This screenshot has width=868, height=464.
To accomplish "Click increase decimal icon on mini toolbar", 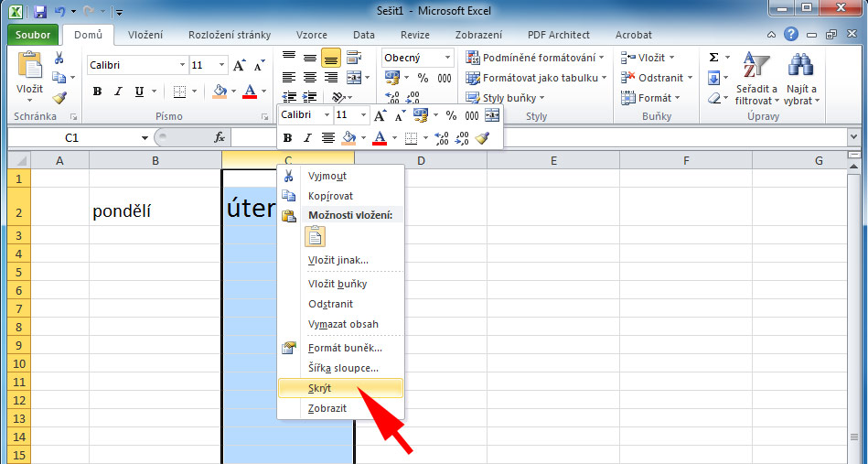I will click(442, 138).
